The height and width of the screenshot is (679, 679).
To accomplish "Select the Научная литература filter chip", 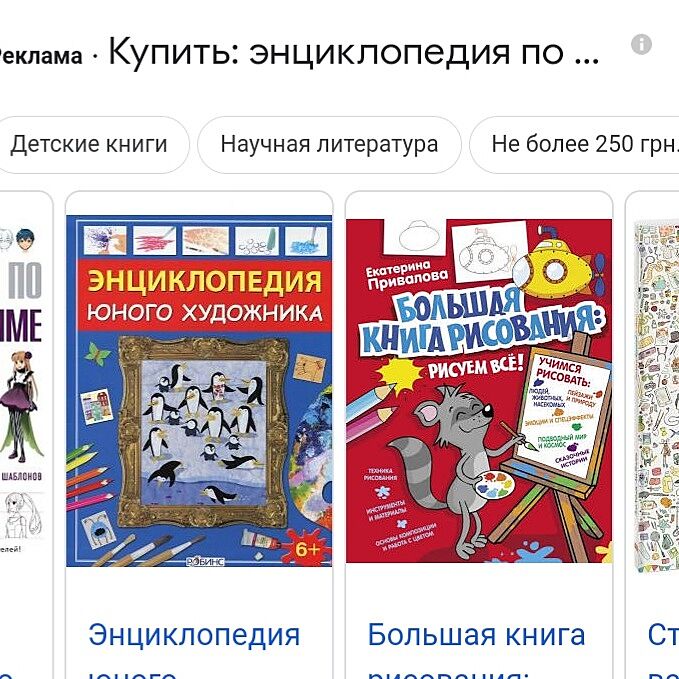I will click(x=329, y=145).
